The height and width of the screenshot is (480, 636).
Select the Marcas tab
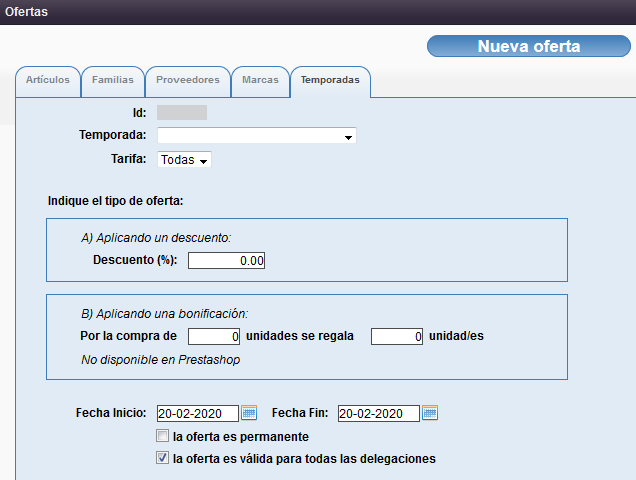tap(260, 80)
